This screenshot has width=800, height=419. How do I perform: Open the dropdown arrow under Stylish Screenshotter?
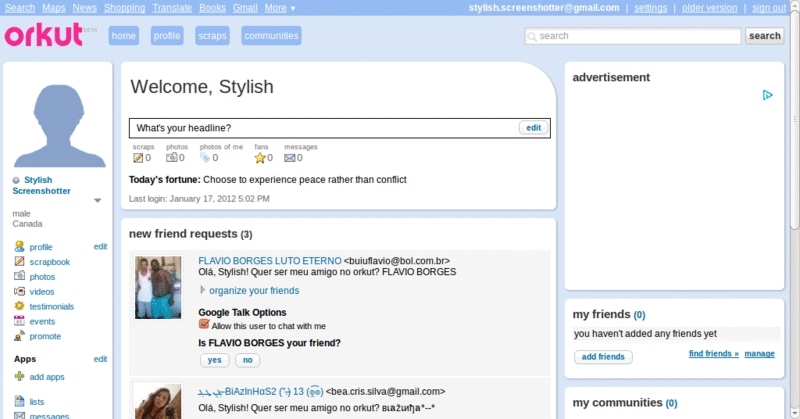click(x=97, y=201)
